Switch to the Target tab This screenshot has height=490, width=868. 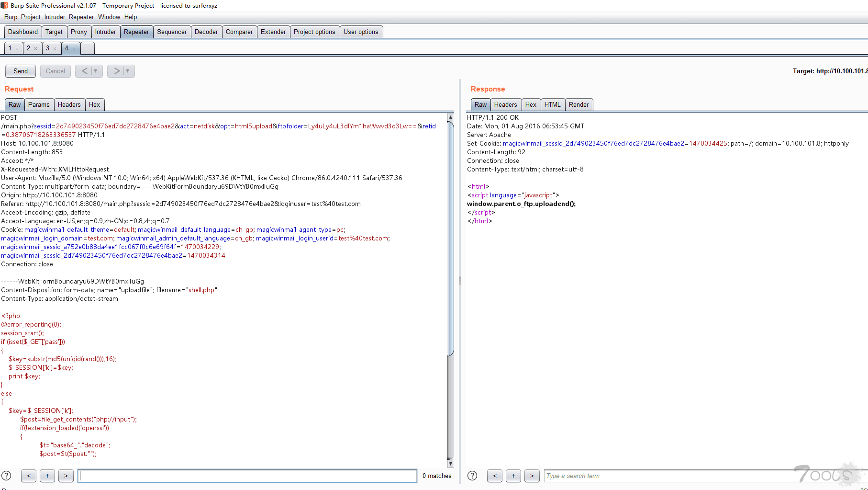coord(54,32)
